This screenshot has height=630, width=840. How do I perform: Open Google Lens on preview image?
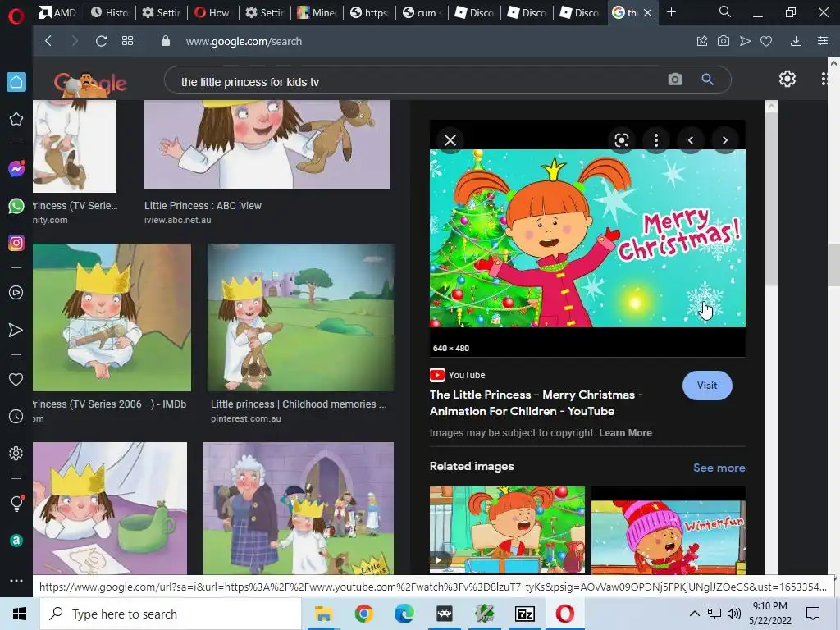(622, 140)
